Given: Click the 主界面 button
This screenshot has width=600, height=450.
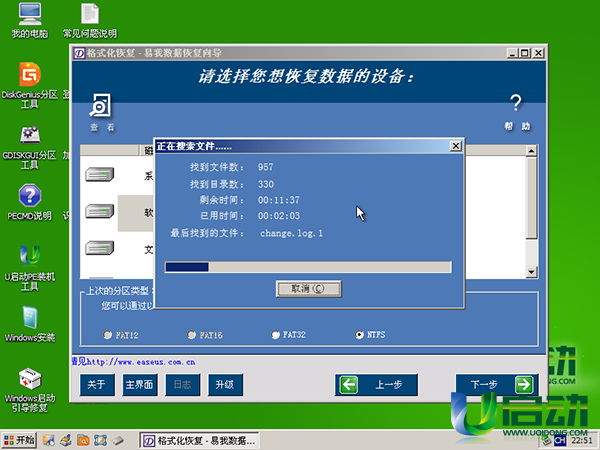Looking at the screenshot, I should [140, 385].
